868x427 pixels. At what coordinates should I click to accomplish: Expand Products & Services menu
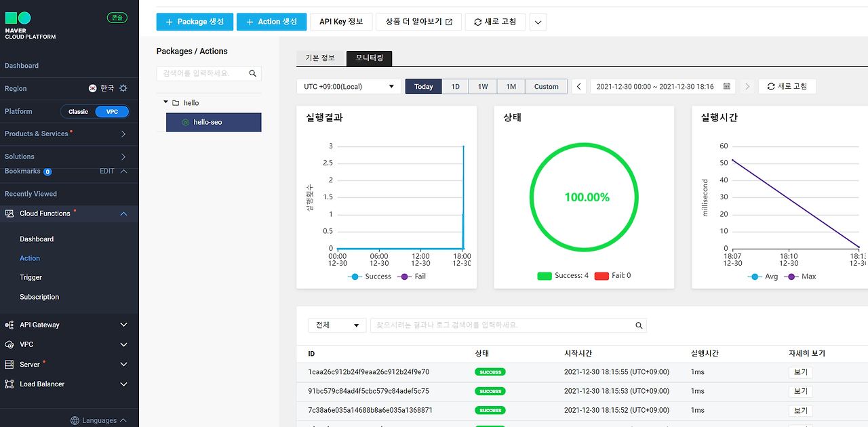coord(123,134)
